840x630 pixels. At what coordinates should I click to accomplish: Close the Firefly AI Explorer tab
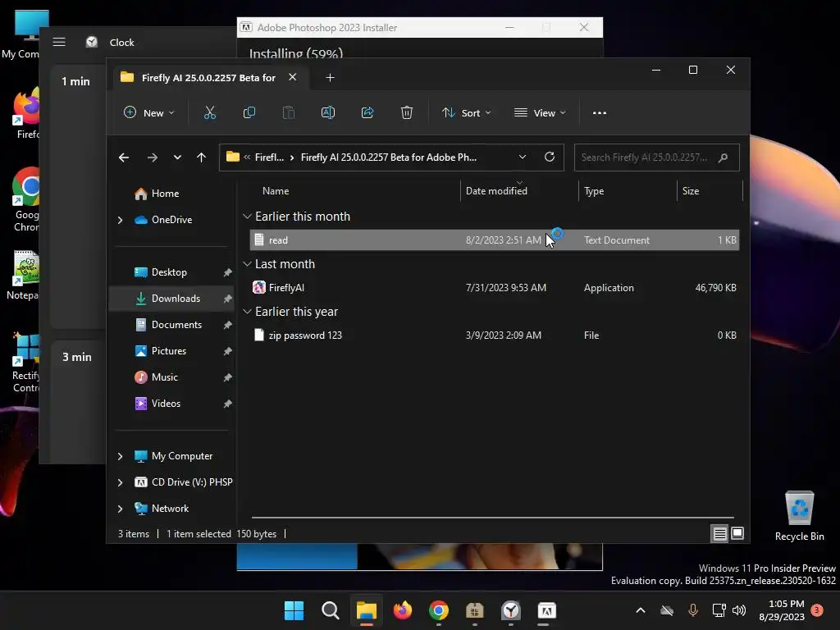(293, 77)
